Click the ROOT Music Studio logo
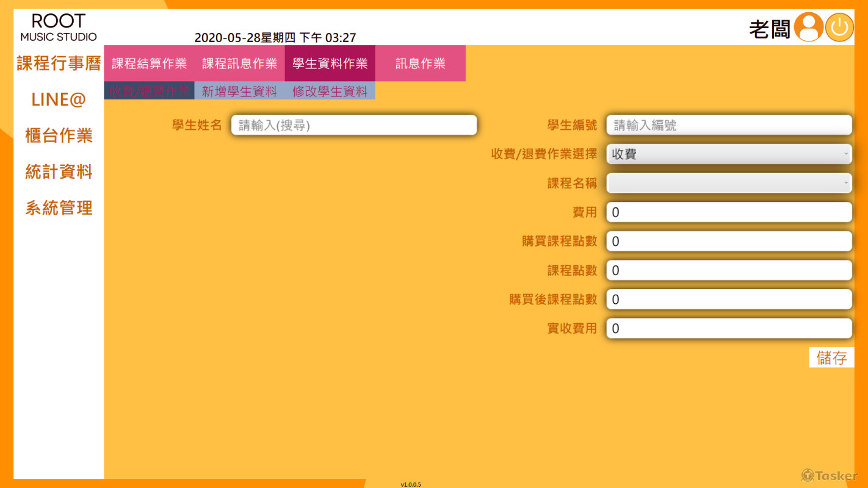Image resolution: width=868 pixels, height=488 pixels. pos(59,28)
